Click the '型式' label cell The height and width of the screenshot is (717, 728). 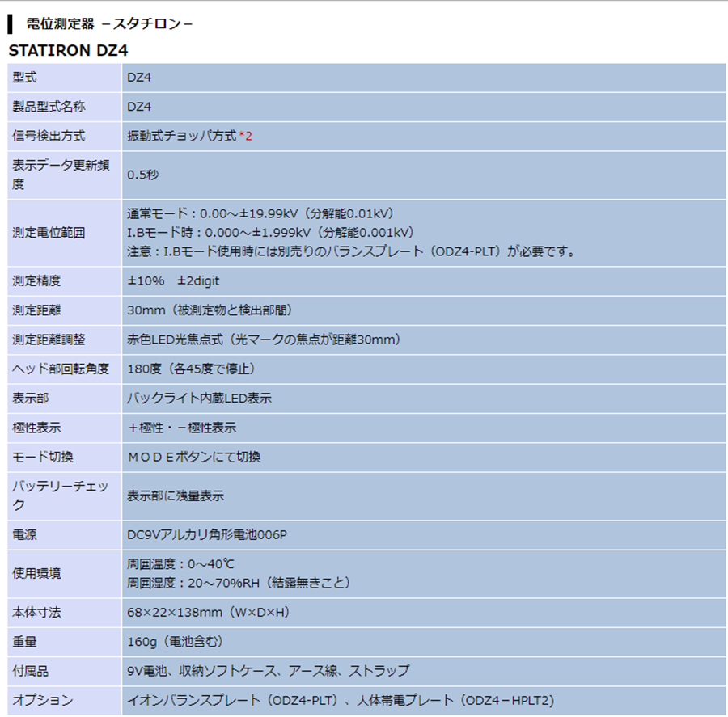pos(65,78)
